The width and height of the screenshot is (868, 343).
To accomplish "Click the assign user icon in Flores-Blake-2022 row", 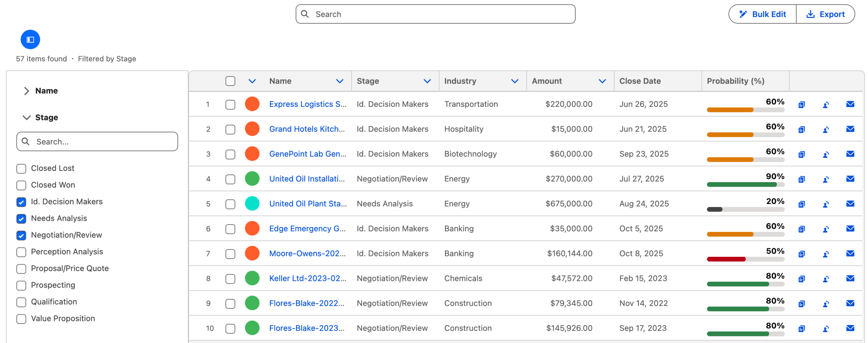I will [x=826, y=303].
